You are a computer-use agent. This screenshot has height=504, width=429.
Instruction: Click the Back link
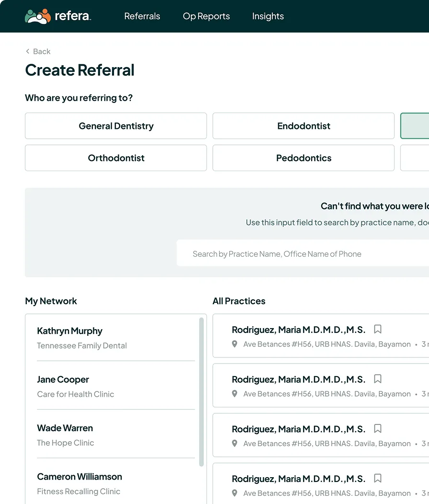point(38,51)
